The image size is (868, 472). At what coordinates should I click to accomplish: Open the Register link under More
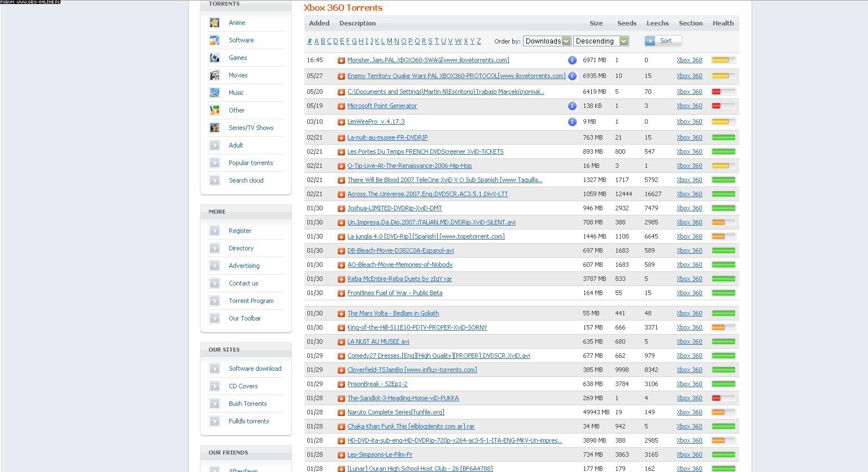(239, 231)
